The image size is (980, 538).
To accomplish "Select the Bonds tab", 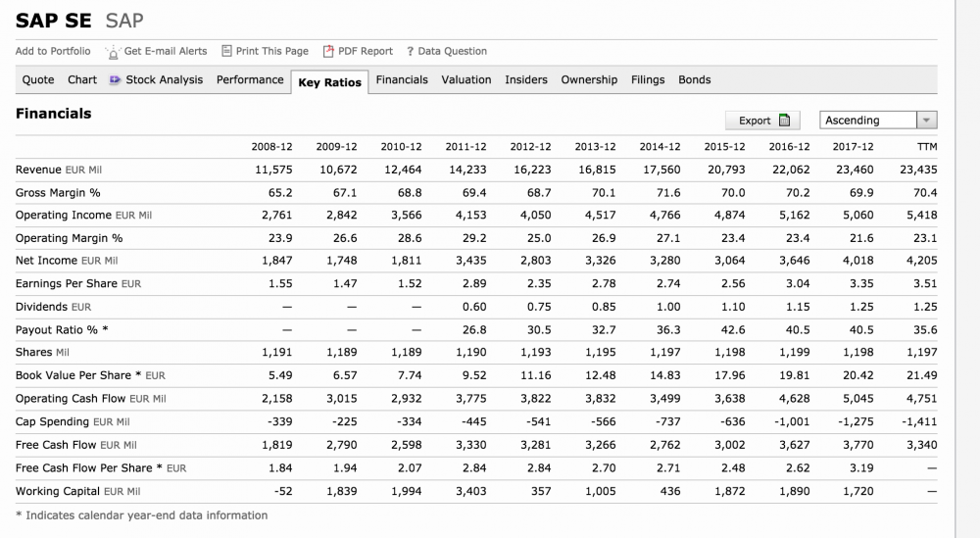I will point(695,79).
